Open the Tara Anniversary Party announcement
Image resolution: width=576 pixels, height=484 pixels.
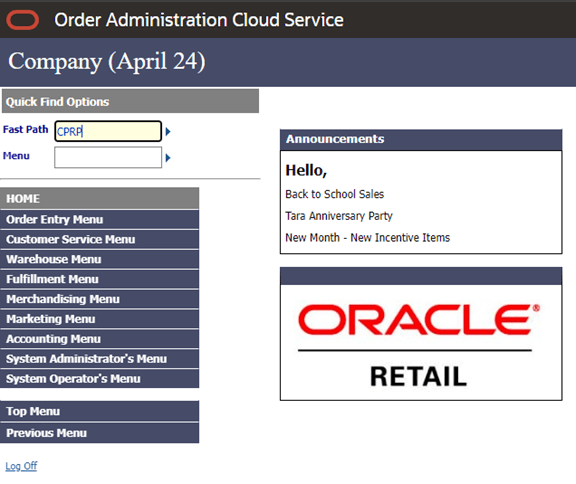point(339,216)
